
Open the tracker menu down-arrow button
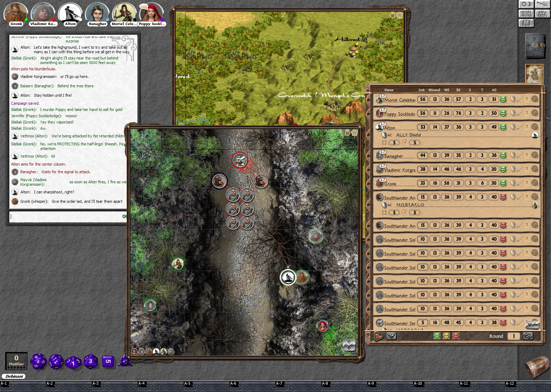pos(391,336)
